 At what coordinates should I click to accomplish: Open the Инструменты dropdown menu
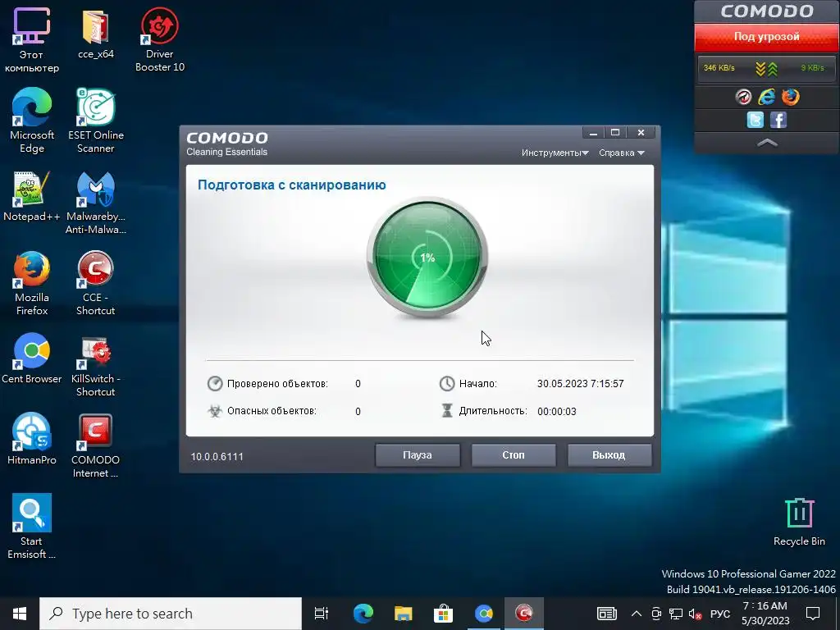click(555, 153)
